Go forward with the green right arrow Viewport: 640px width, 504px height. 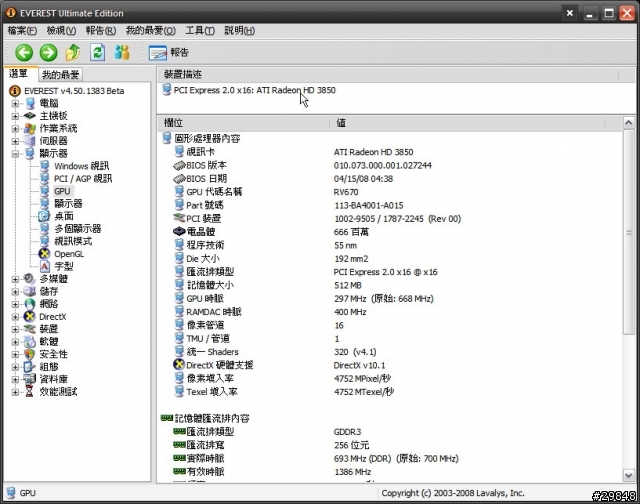[x=49, y=52]
